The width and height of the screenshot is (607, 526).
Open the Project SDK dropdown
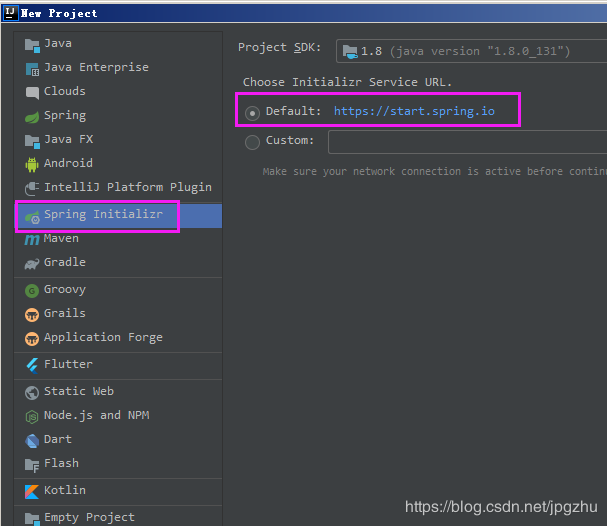click(x=472, y=51)
